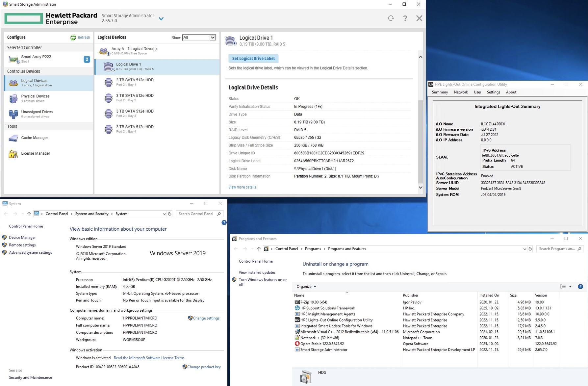Expand the System window address bar history dropdown
This screenshot has height=386, width=588.
(164, 214)
